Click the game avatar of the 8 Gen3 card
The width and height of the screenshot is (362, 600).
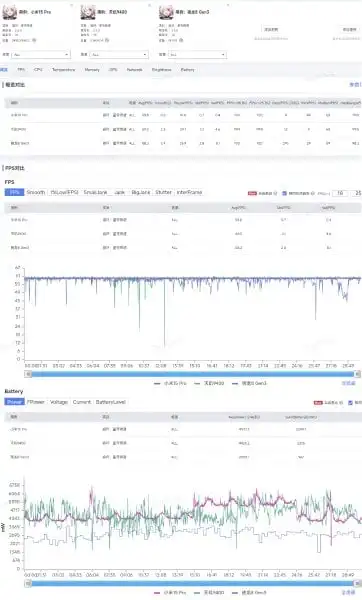point(166,12)
